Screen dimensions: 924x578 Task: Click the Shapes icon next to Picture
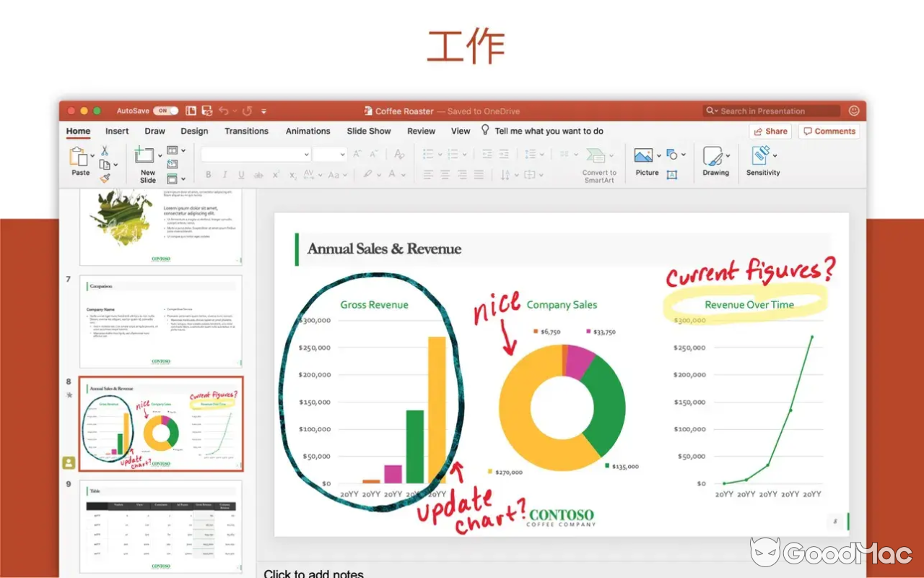[x=671, y=153]
